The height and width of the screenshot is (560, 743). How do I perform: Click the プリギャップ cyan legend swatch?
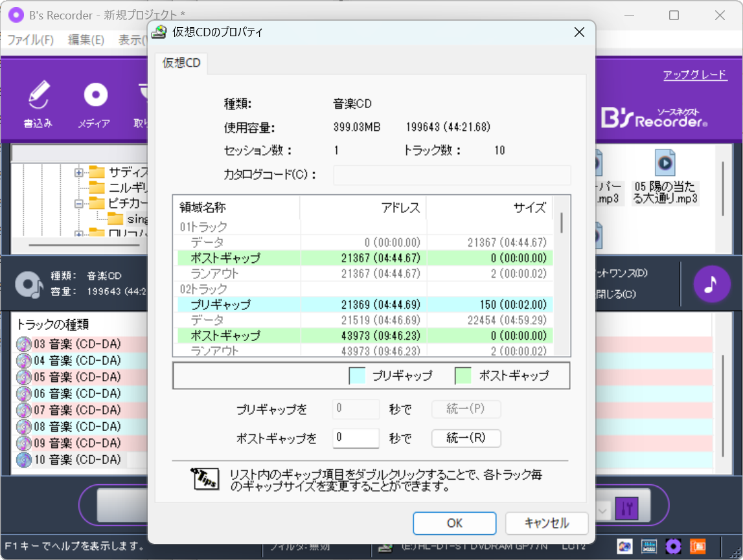pos(357,375)
